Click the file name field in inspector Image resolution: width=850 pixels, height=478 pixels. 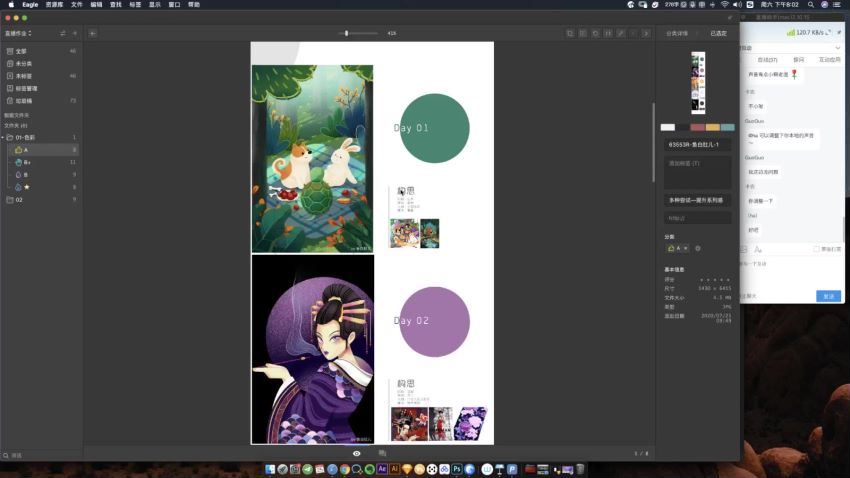click(698, 145)
